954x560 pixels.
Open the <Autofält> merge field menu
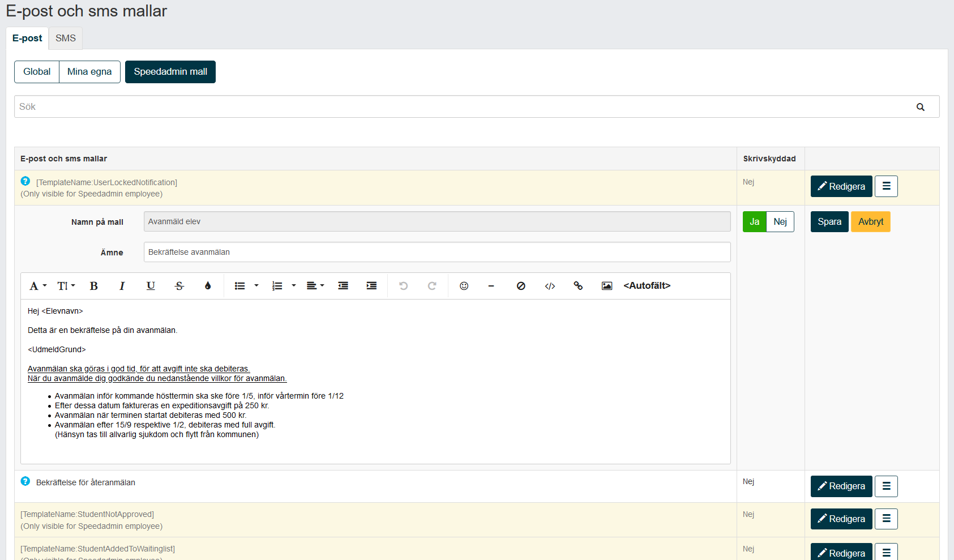[x=647, y=286]
